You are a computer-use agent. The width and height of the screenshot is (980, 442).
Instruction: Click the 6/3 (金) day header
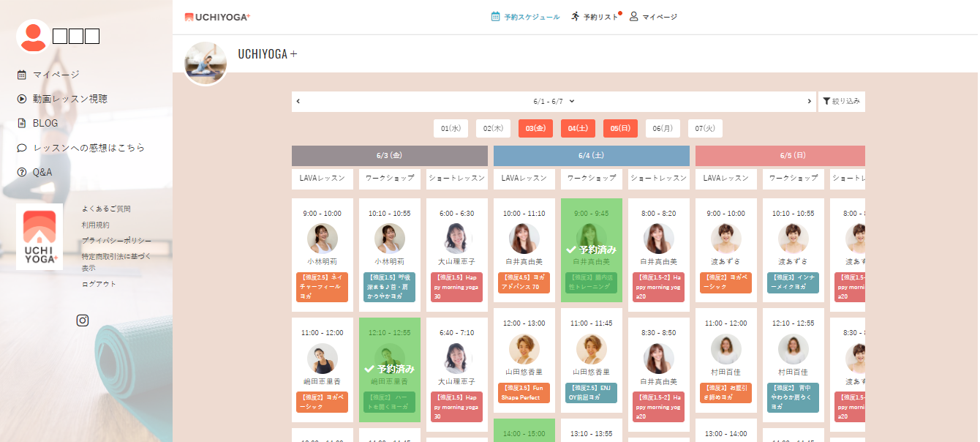coord(390,156)
